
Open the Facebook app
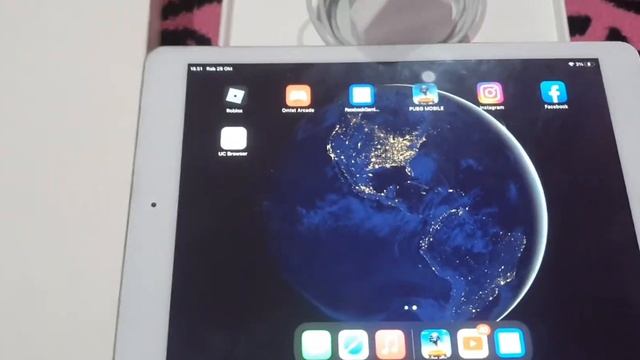coord(554,92)
